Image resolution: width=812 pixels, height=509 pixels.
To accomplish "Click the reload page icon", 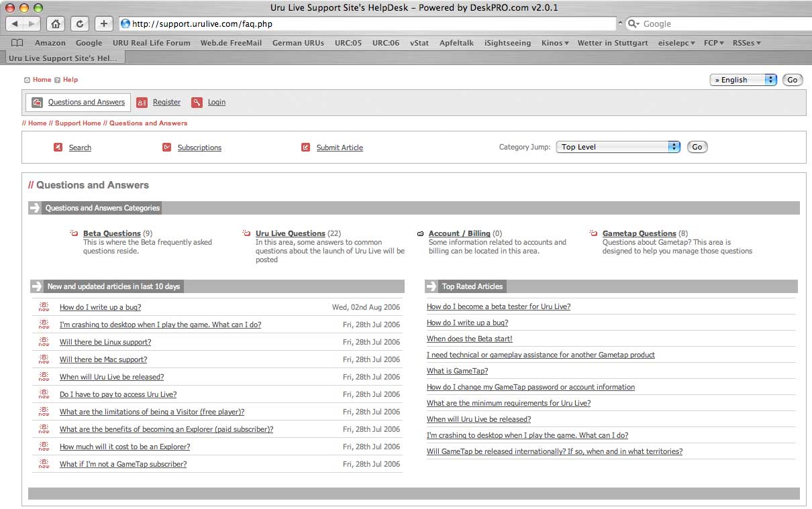I will [x=79, y=23].
